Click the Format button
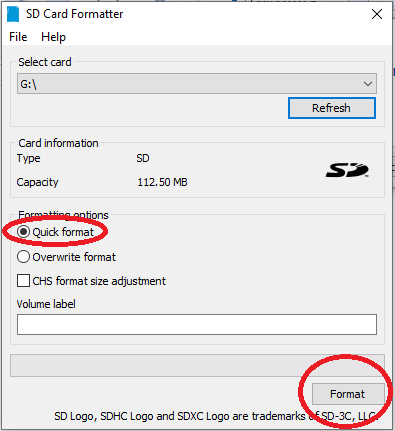 click(348, 394)
